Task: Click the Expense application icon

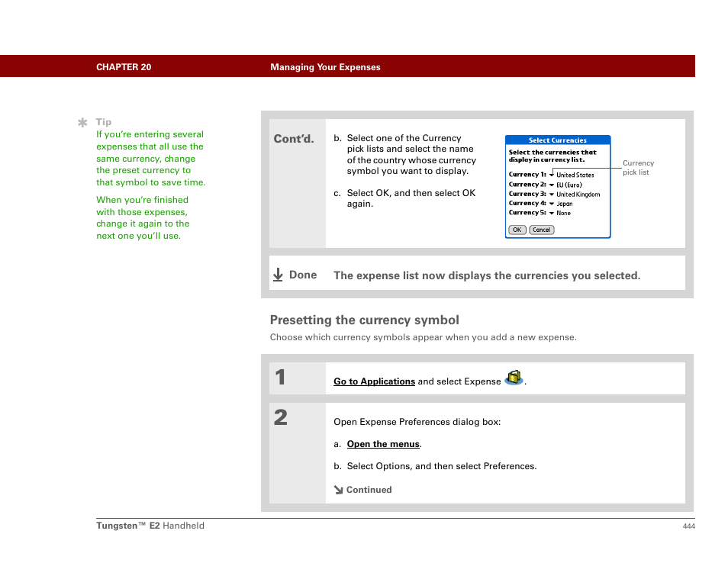Action: [x=514, y=378]
